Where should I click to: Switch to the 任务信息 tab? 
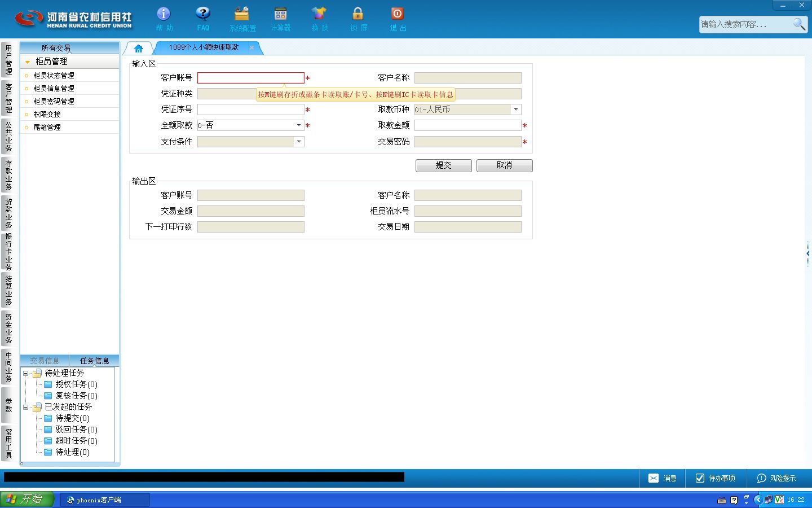coord(94,361)
